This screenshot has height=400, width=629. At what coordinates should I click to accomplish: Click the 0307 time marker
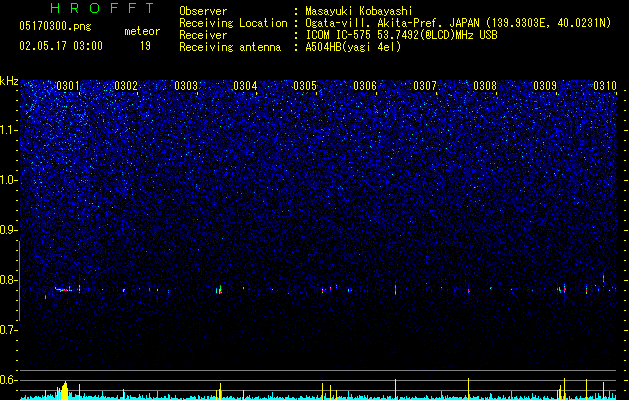425,86
